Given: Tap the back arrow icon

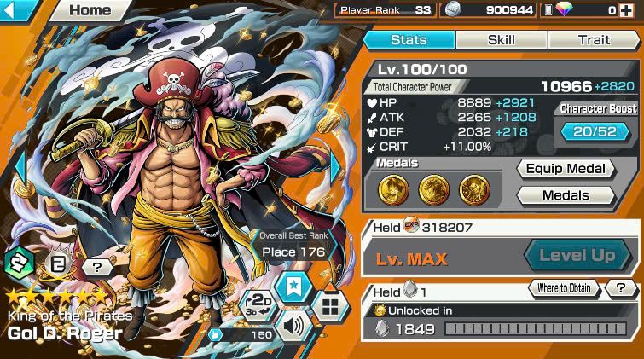Looking at the screenshot, I should (10, 10).
